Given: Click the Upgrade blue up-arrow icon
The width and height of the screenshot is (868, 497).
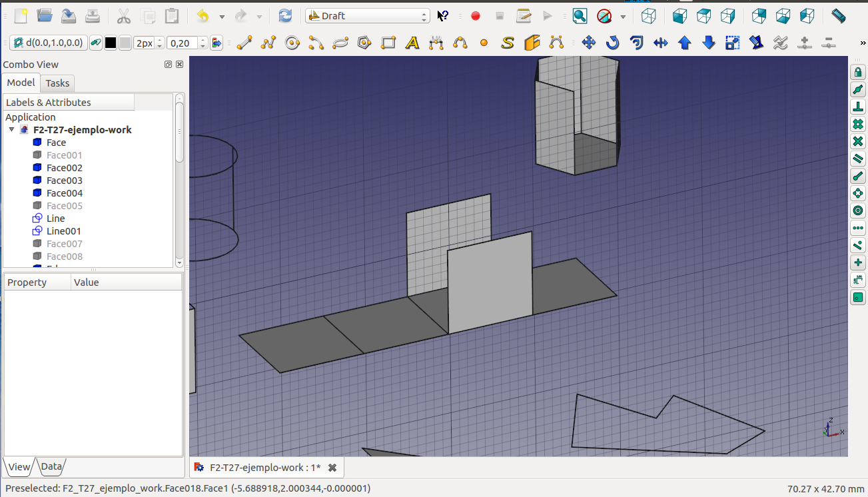Looking at the screenshot, I should tap(684, 43).
